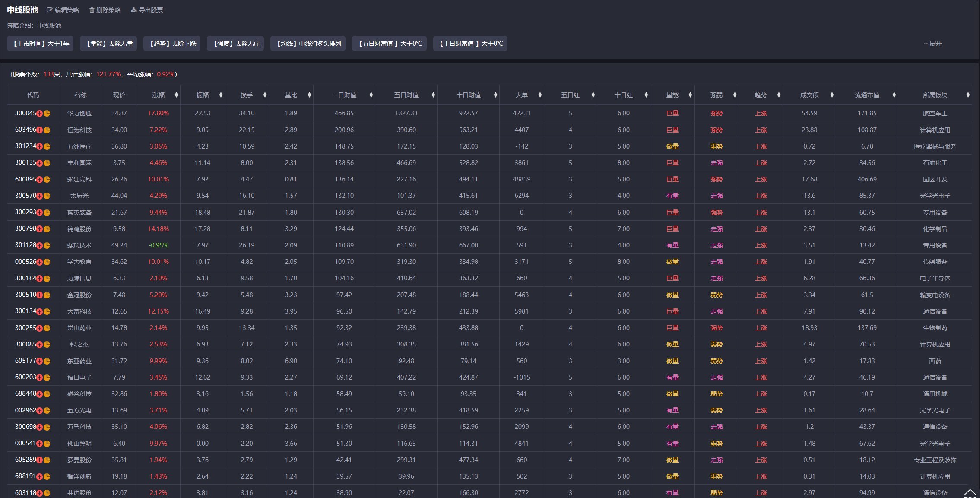
Task: Open pie chart icon for 600203
Action: pyautogui.click(x=47, y=377)
